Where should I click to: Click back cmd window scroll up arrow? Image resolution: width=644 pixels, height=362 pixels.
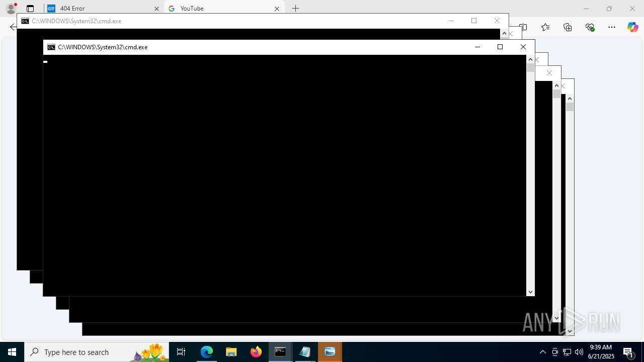[x=504, y=33]
